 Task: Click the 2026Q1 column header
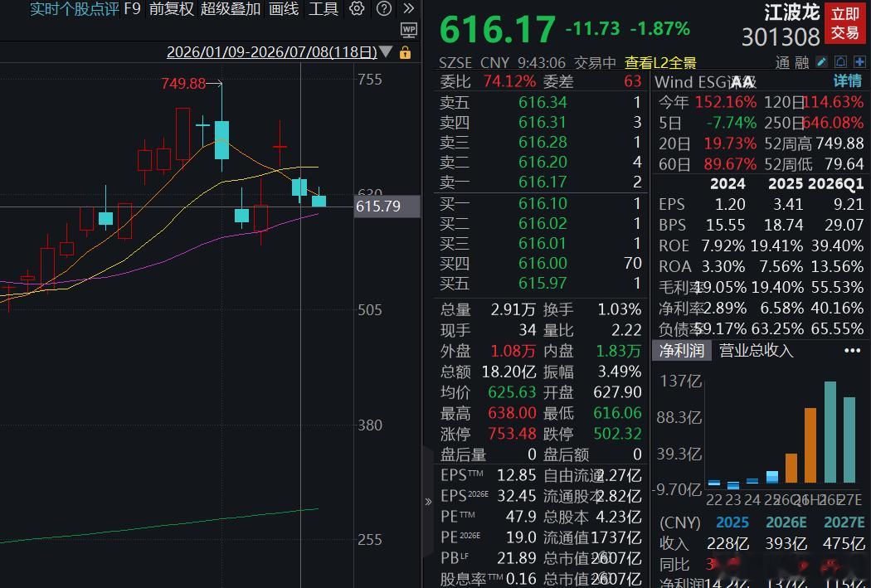[x=836, y=184]
